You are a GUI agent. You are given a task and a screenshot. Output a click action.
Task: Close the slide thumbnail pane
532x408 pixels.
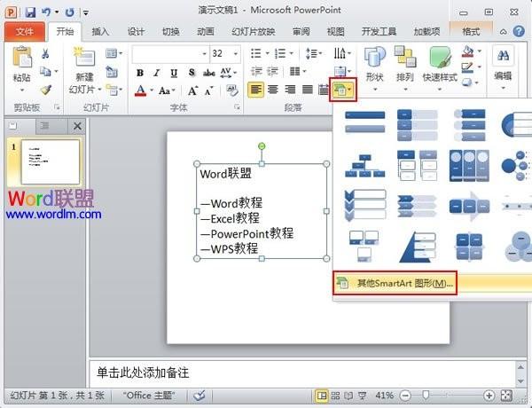(x=77, y=126)
